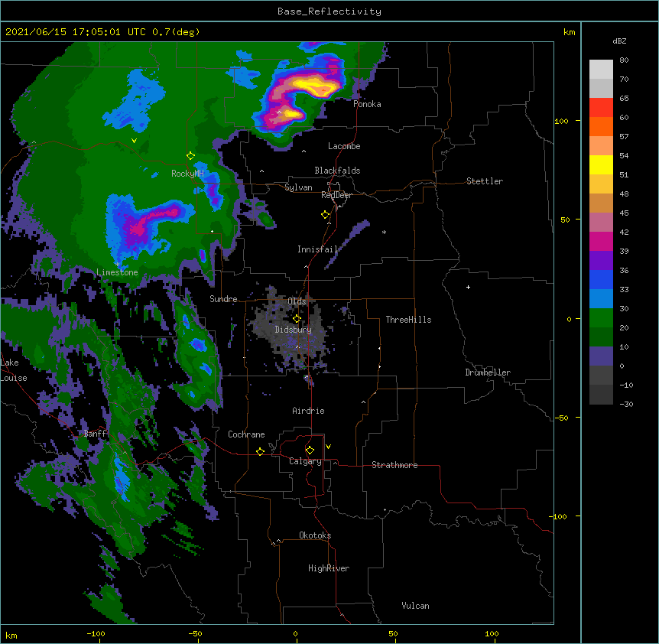The image size is (659, 644).
Task: Click the yellow diamond marker near RockyMH
Action: tap(190, 156)
